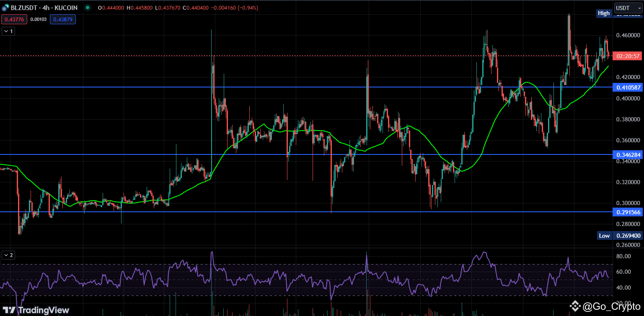The width and height of the screenshot is (644, 316).
Task: Click the 40.00 RSI scale label
Action: point(623,288)
